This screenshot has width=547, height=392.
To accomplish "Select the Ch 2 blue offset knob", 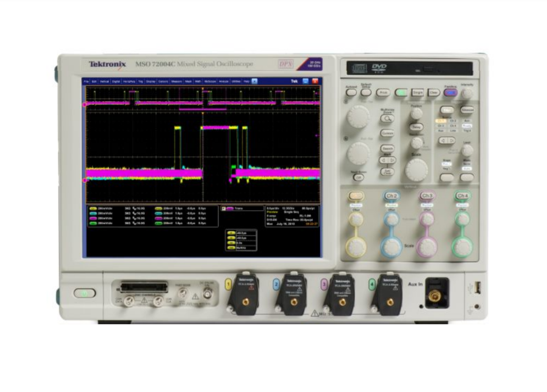I will (392, 219).
